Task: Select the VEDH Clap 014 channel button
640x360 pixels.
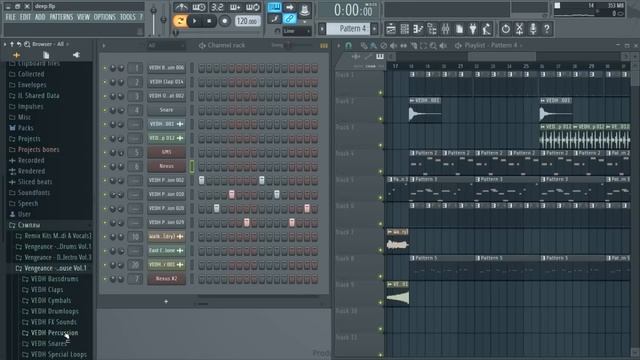Action: 166,82
